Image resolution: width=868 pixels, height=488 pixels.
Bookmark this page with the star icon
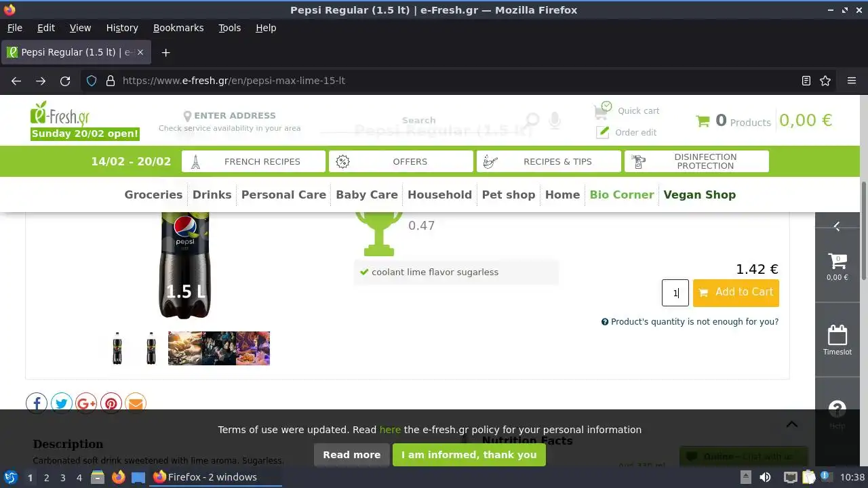825,81
